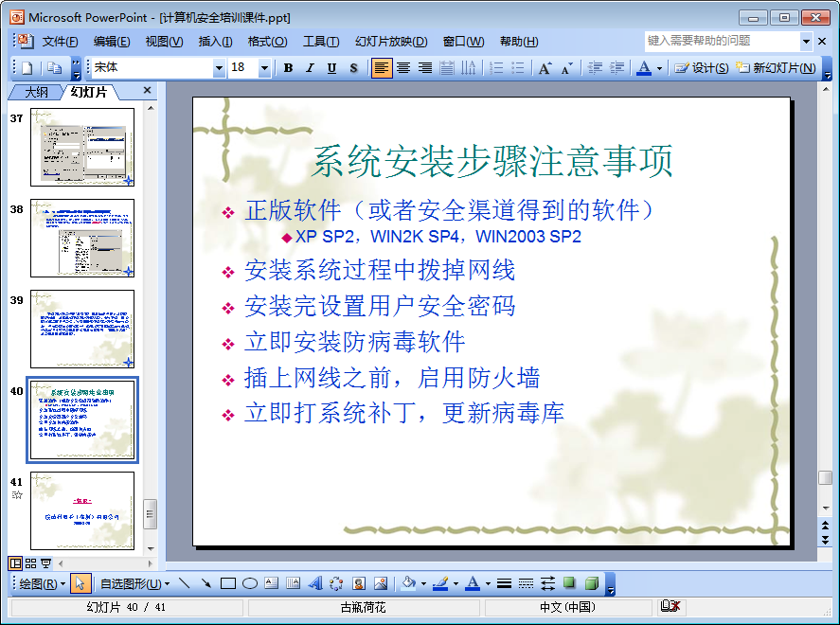840x625 pixels.
Task: Center align text
Action: [x=403, y=68]
